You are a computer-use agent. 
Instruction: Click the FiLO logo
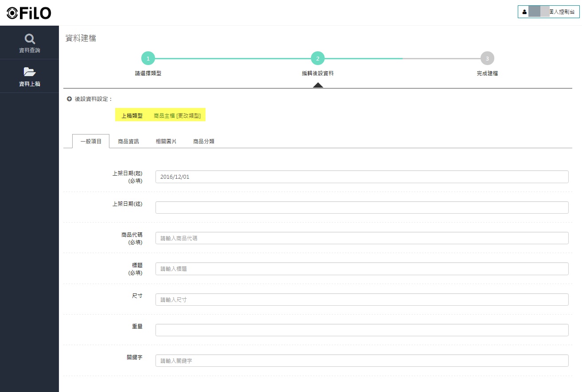tap(29, 13)
